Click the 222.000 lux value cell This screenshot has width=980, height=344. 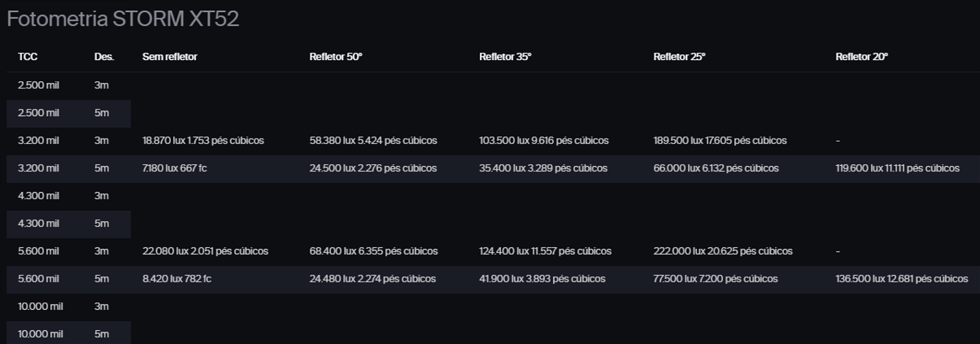click(722, 251)
